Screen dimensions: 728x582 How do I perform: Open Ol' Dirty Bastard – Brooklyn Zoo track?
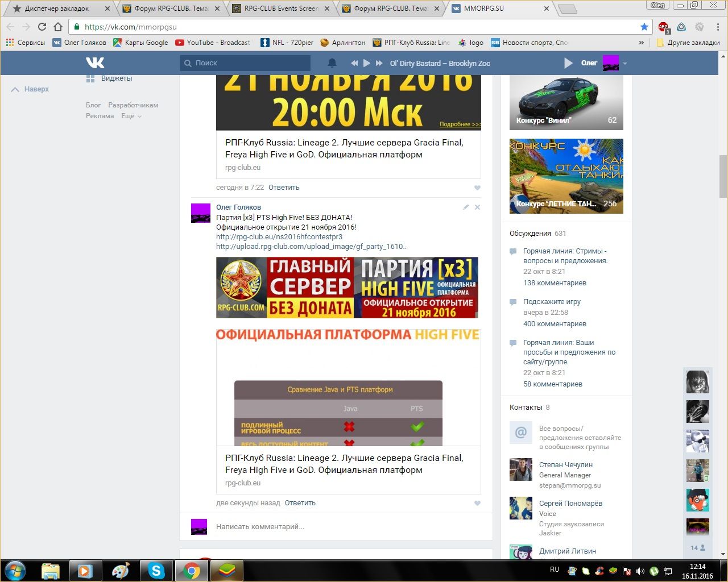point(440,63)
